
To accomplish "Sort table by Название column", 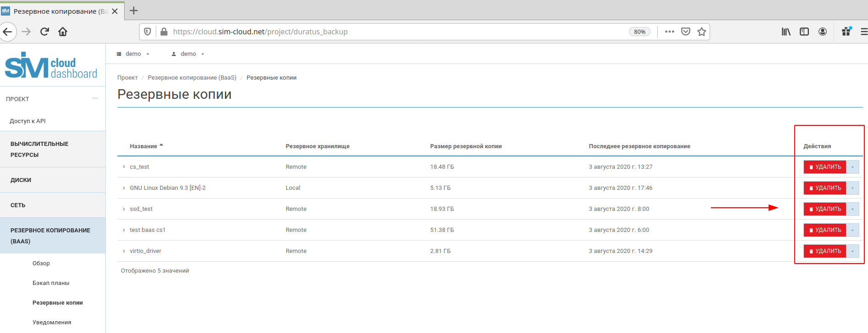I will 143,146.
